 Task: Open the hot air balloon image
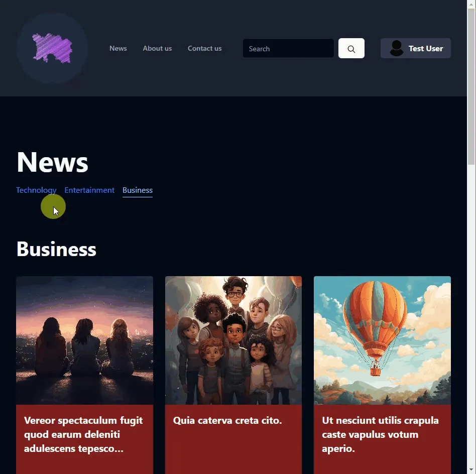click(x=382, y=340)
